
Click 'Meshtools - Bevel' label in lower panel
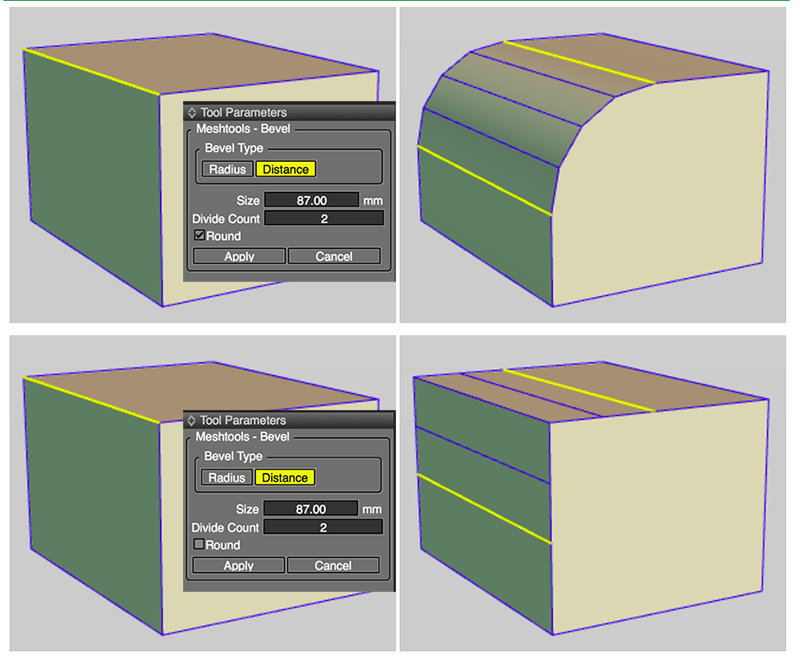tap(242, 437)
